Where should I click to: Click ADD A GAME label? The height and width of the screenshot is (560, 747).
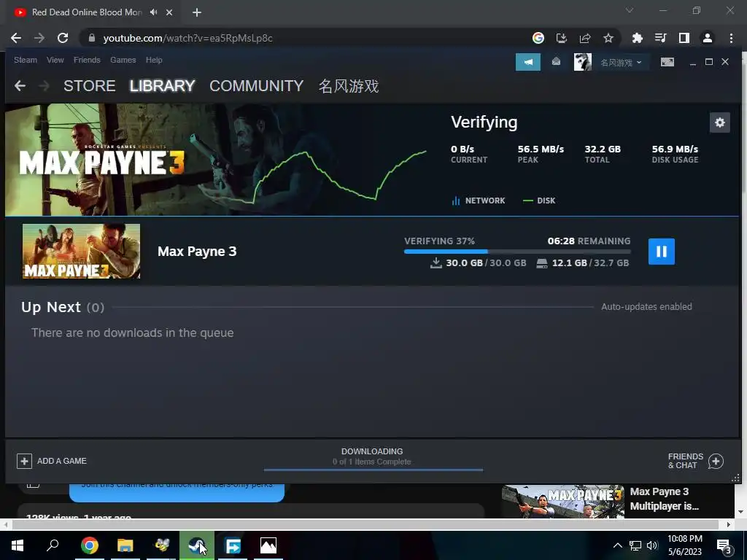tap(62, 461)
